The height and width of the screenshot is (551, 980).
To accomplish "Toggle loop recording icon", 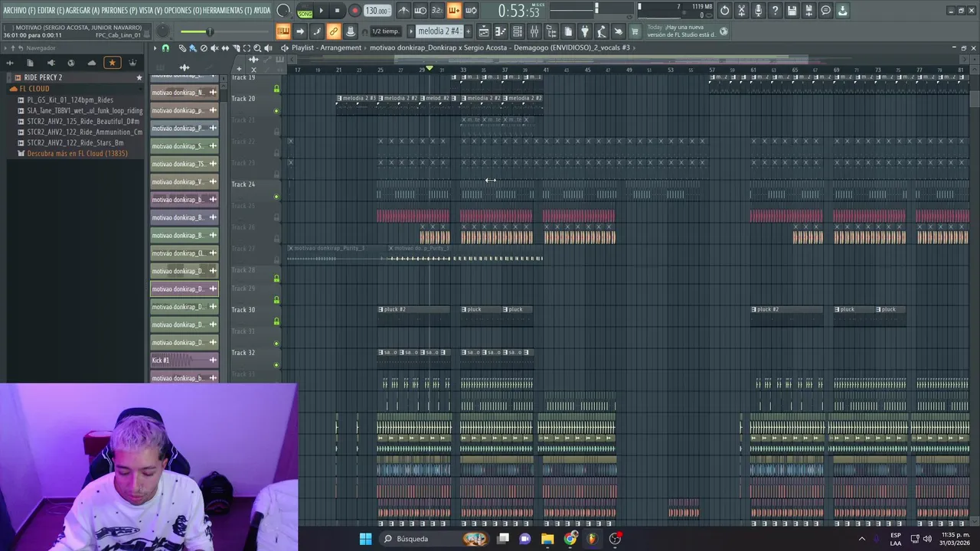I will click(x=471, y=11).
